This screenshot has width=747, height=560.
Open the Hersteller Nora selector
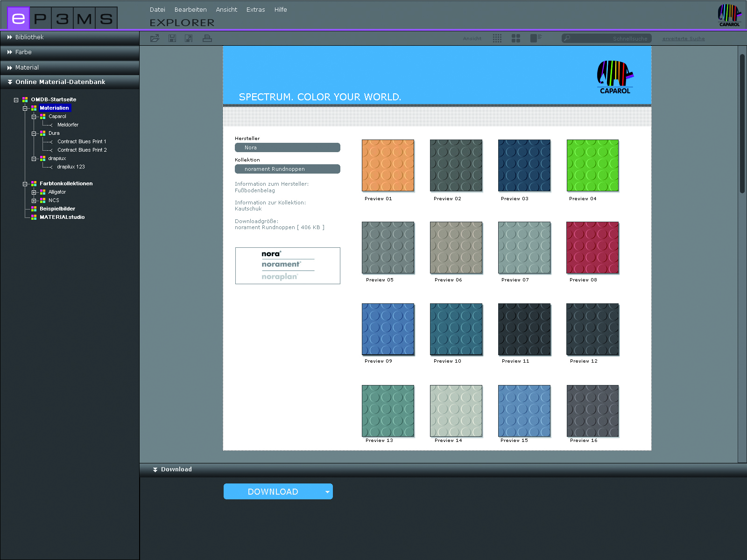(287, 147)
